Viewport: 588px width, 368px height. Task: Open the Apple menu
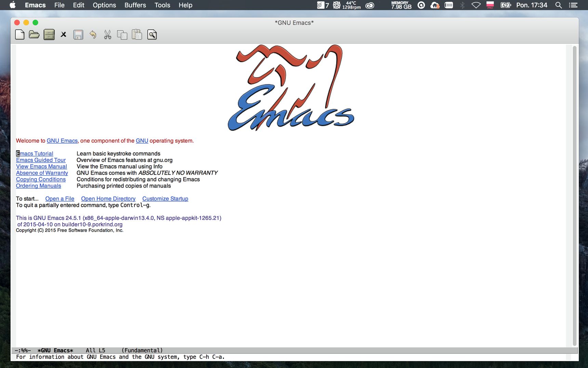tap(13, 5)
